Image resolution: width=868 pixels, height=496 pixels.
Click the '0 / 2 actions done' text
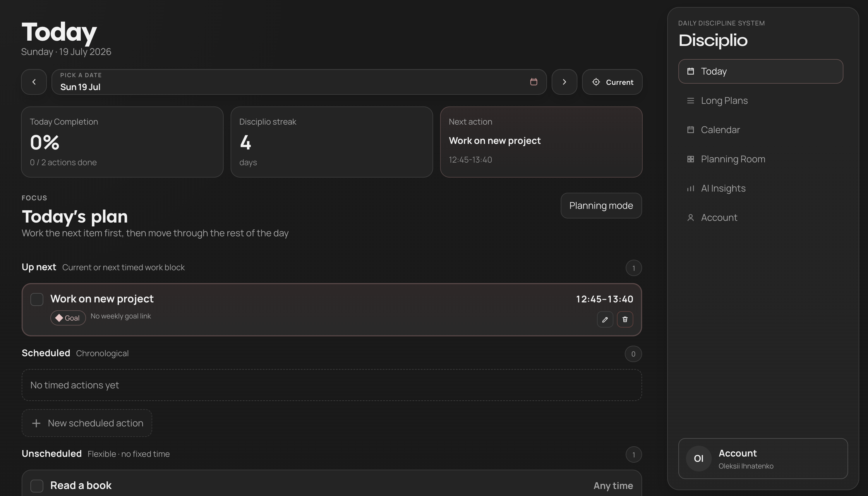coord(63,162)
